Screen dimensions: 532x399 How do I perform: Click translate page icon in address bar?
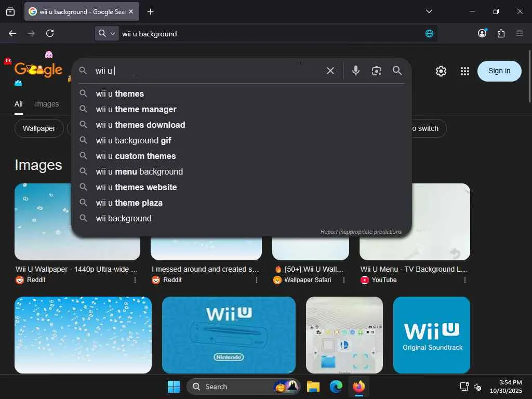point(429,34)
